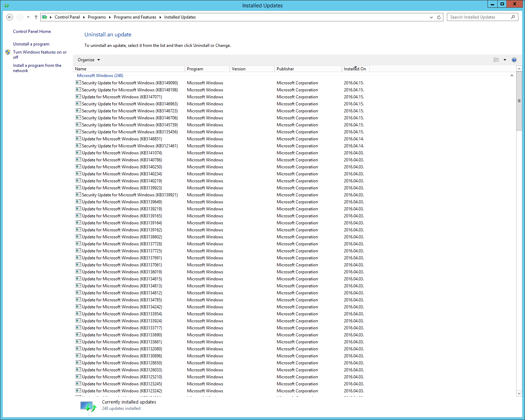Open recent locations dropdown arrow
525x420 pixels.
pyautogui.click(x=28, y=17)
